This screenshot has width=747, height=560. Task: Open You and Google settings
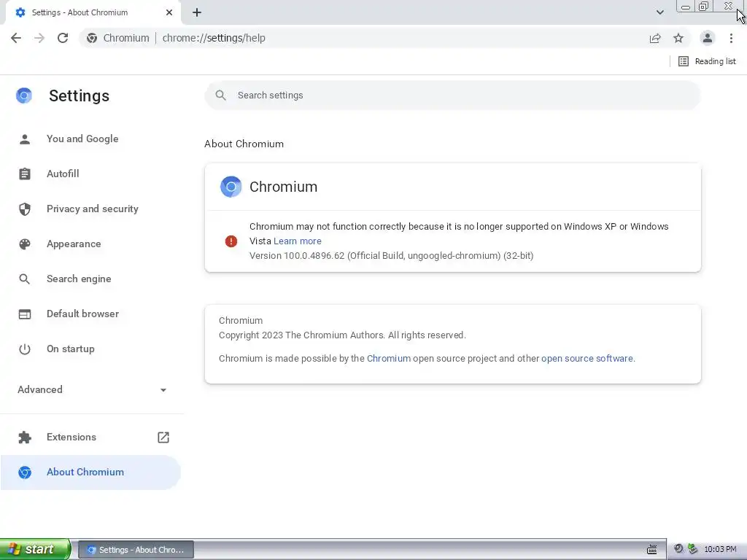90,139
